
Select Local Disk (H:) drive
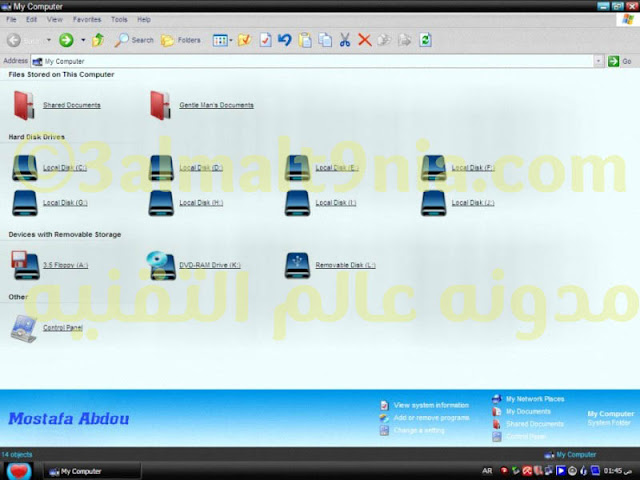(x=185, y=203)
